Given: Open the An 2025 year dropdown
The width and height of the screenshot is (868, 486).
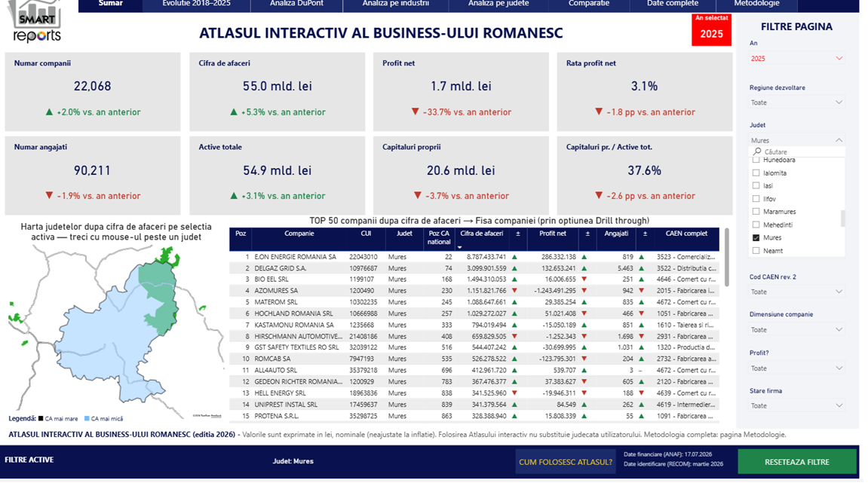Looking at the screenshot, I should [x=796, y=58].
